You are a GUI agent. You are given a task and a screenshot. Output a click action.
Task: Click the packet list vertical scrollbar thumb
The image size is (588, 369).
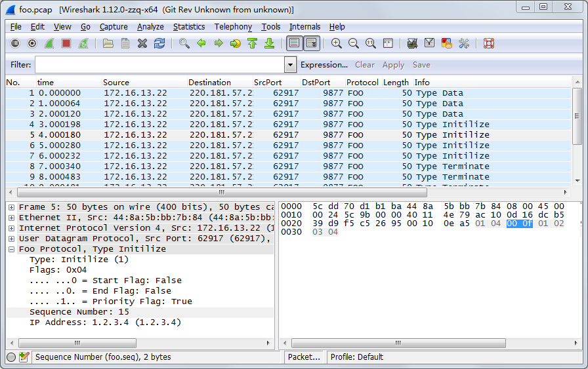(577, 116)
